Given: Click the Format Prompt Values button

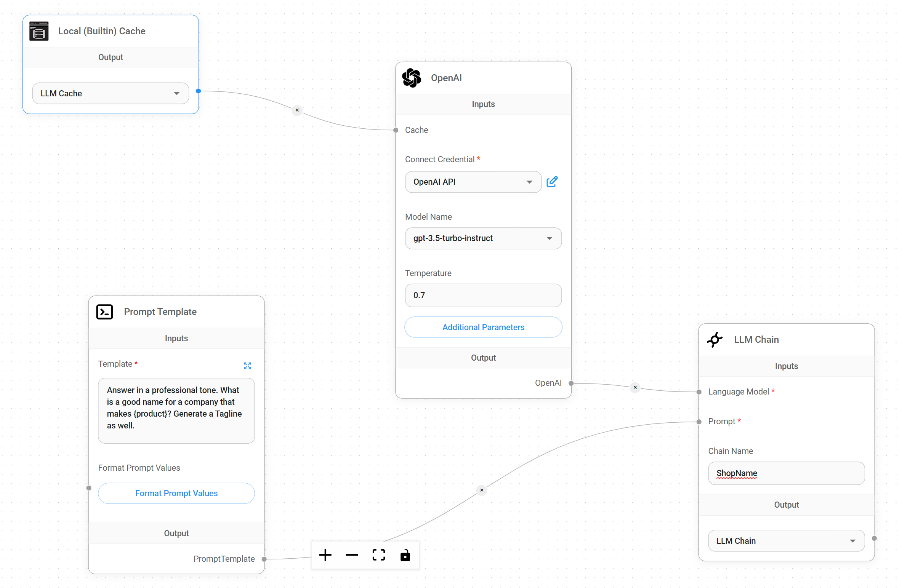Looking at the screenshot, I should [176, 493].
